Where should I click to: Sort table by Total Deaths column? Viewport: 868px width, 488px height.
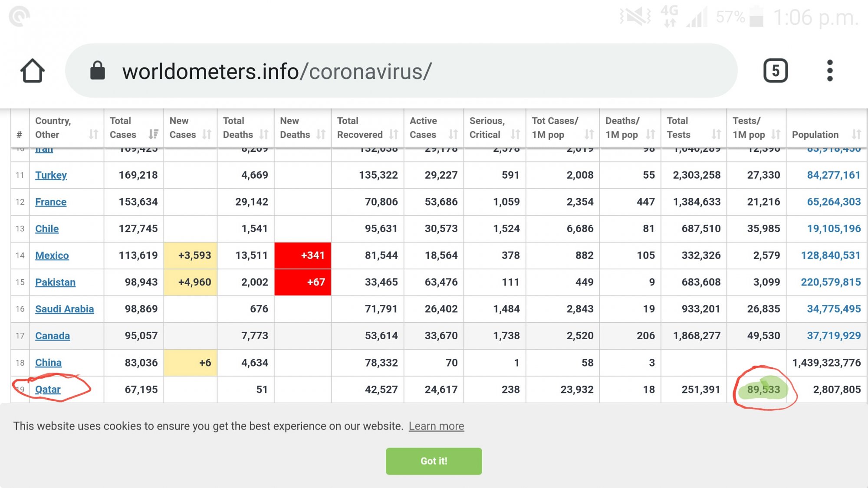(246, 128)
